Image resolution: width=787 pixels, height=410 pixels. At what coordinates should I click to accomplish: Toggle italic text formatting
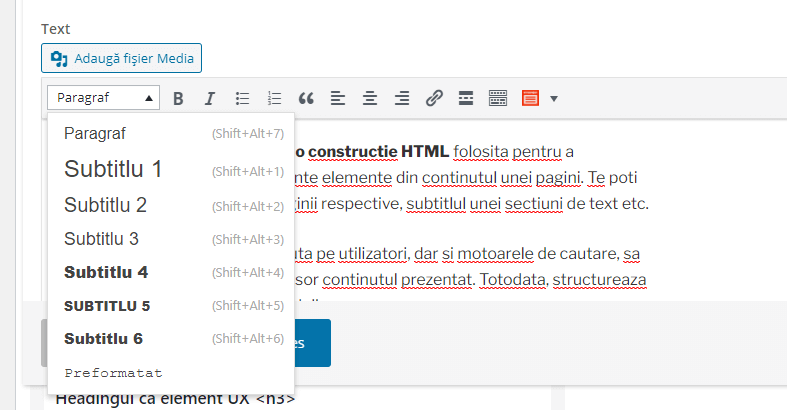pos(210,98)
